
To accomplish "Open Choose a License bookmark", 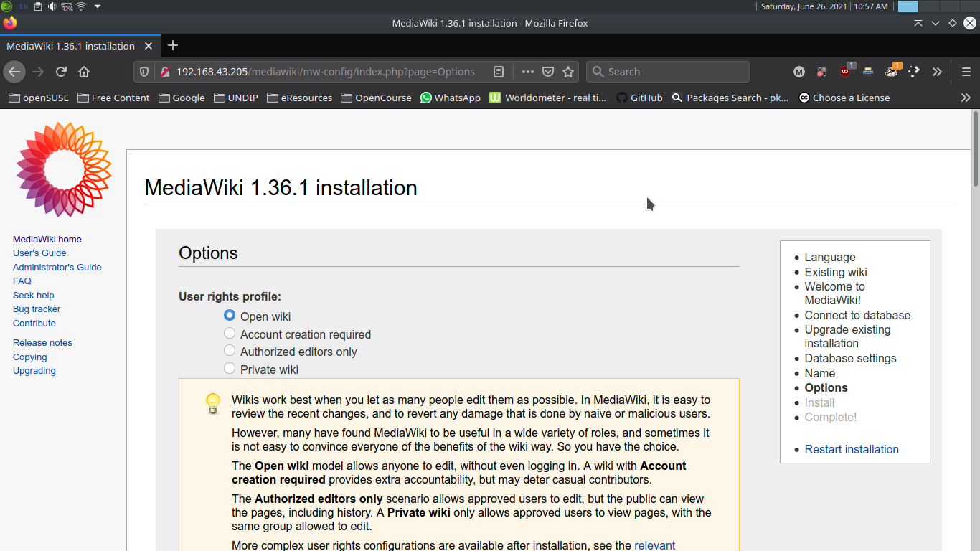I will [x=844, y=98].
